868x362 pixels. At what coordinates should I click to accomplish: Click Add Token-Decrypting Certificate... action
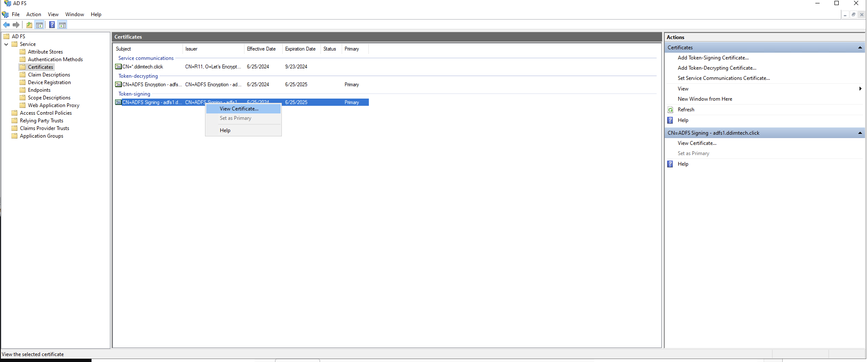pos(717,68)
